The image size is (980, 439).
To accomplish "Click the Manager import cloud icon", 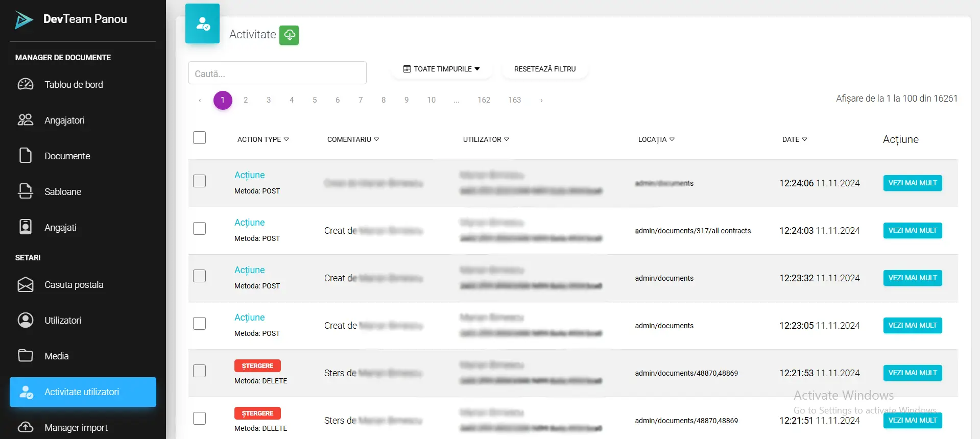I will (25, 427).
